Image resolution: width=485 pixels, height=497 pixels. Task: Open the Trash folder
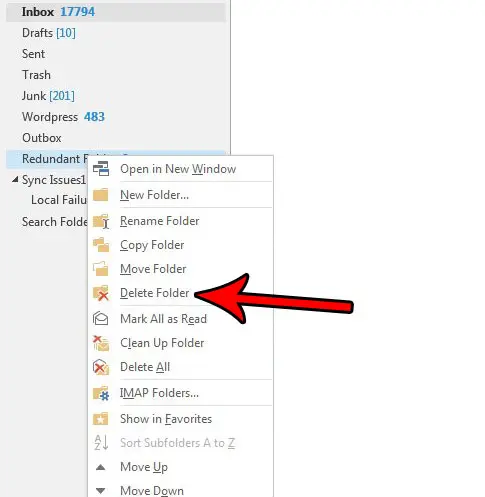tap(116, 75)
